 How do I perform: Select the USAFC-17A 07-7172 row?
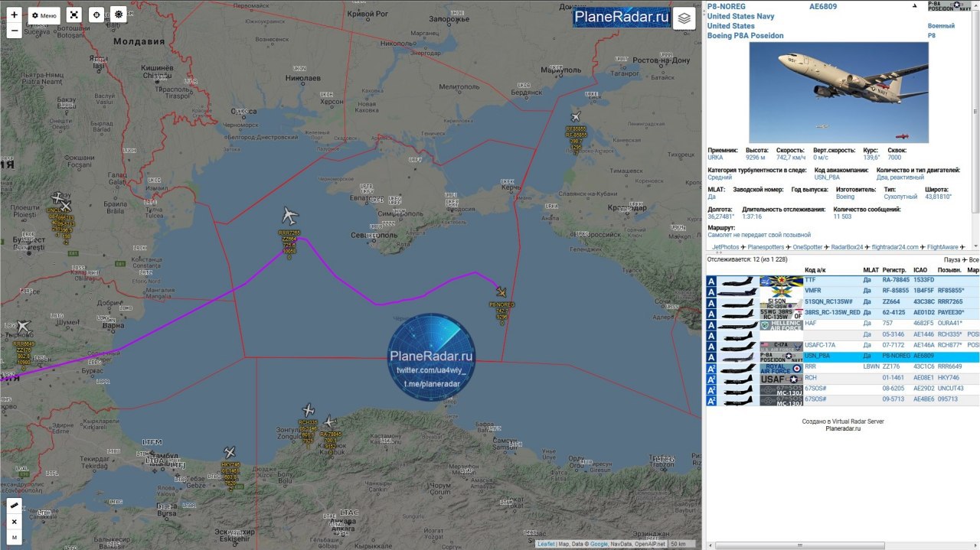(x=842, y=346)
